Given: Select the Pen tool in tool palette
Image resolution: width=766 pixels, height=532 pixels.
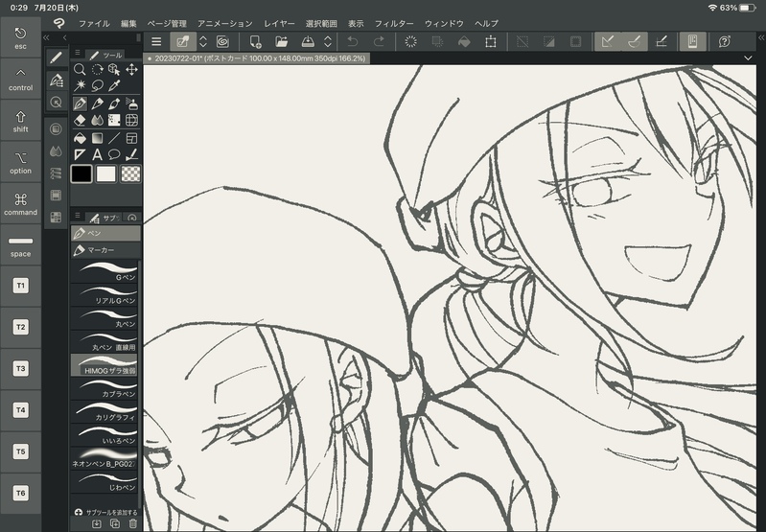Looking at the screenshot, I should 80,104.
